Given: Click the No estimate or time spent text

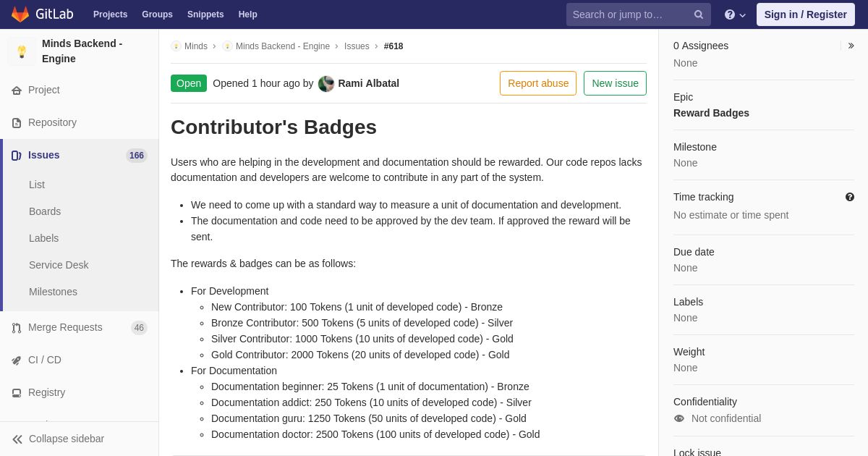Looking at the screenshot, I should coord(731,215).
